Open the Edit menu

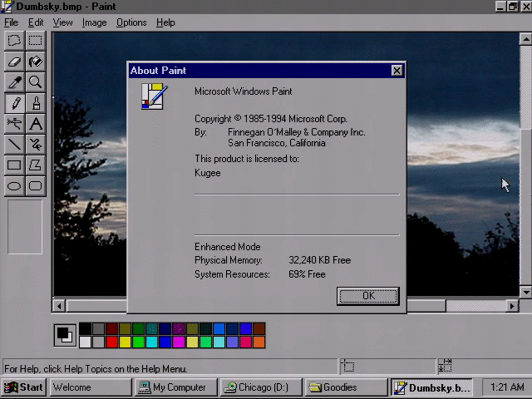click(x=36, y=22)
